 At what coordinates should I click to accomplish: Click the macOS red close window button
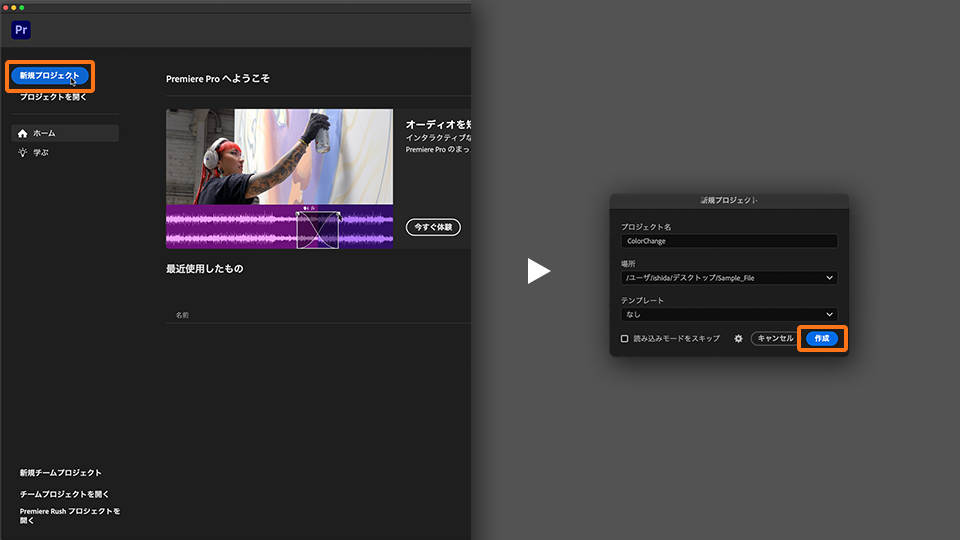pyautogui.click(x=6, y=7)
